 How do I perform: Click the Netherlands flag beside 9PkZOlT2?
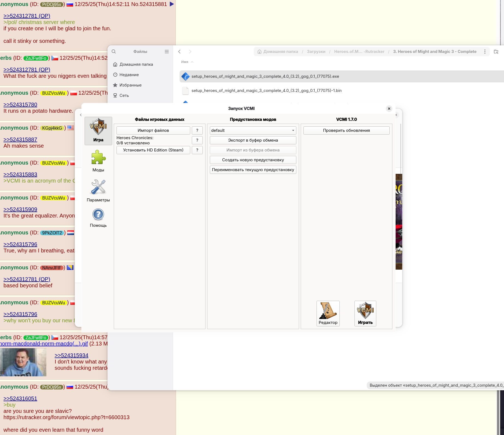tap(71, 233)
